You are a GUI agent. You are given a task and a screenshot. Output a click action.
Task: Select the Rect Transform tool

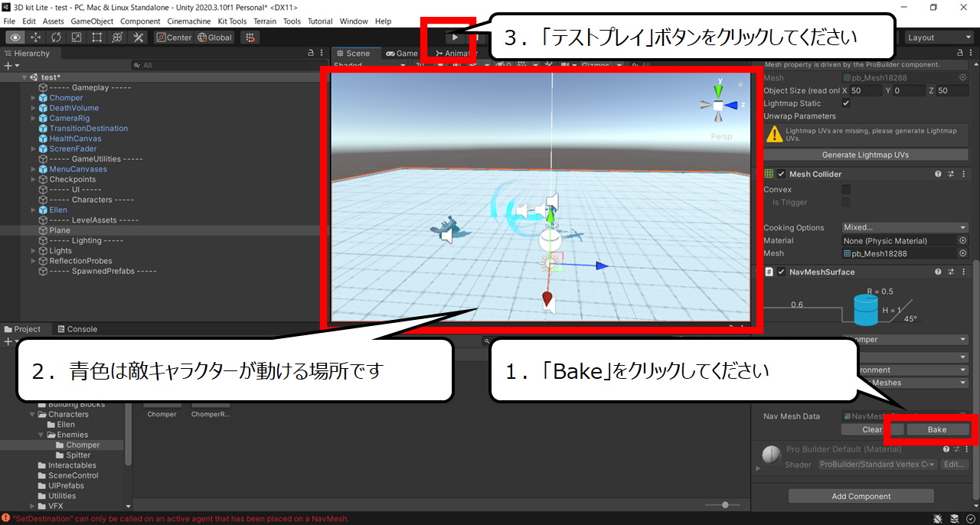(x=97, y=37)
